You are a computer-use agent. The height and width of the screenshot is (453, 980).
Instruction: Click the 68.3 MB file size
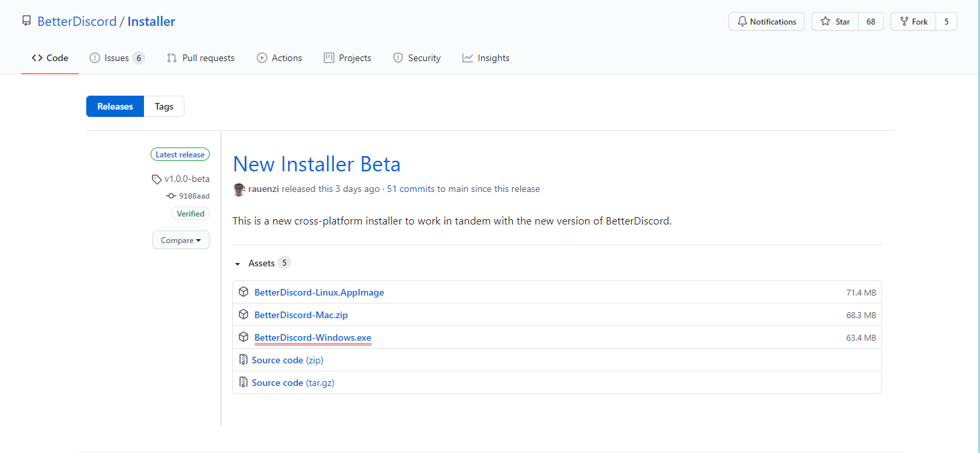[861, 316]
